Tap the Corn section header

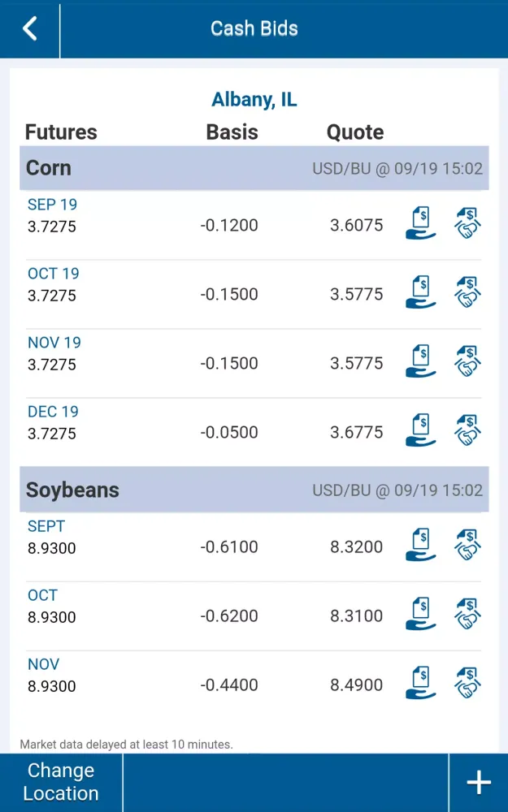click(x=254, y=168)
